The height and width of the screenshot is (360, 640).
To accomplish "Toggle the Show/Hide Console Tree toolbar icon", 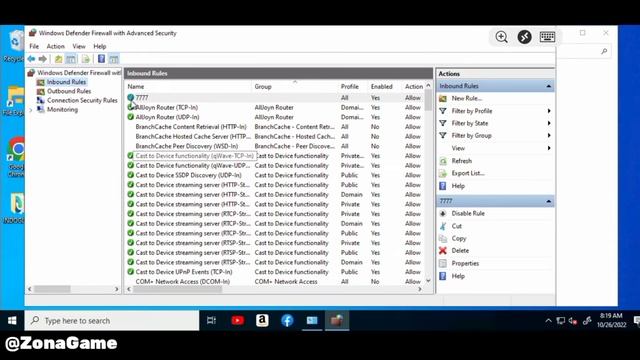I will coord(71,59).
